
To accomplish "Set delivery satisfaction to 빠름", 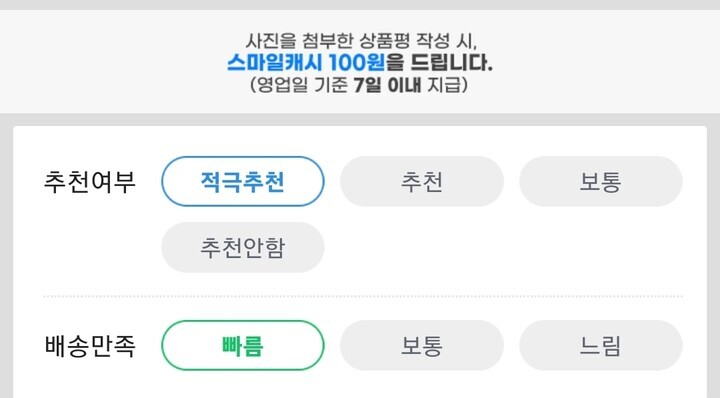I will click(242, 345).
